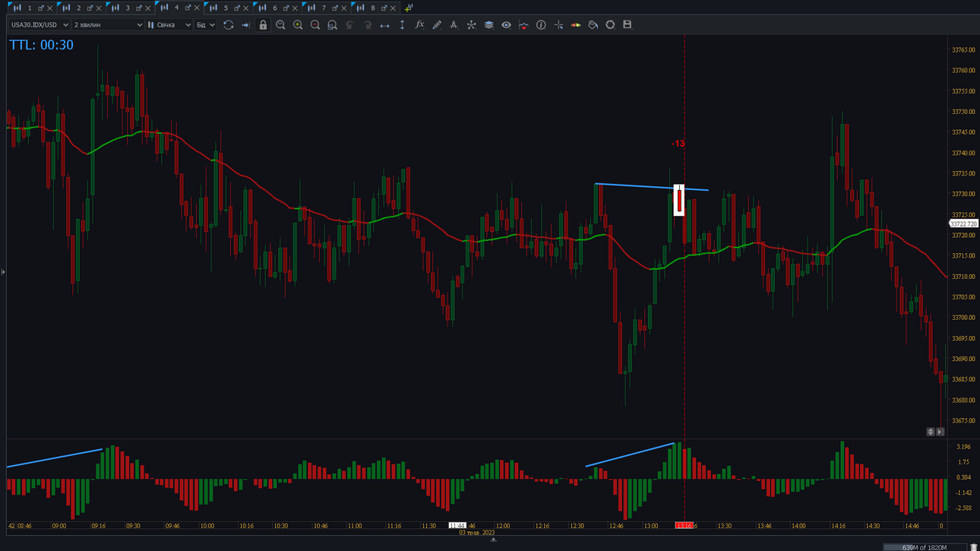Click the ring-shaped icon before save
980x551 pixels.
coord(610,25)
